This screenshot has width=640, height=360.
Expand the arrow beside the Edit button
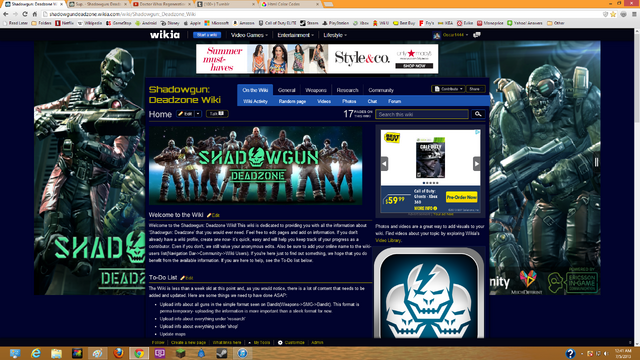coord(198,114)
